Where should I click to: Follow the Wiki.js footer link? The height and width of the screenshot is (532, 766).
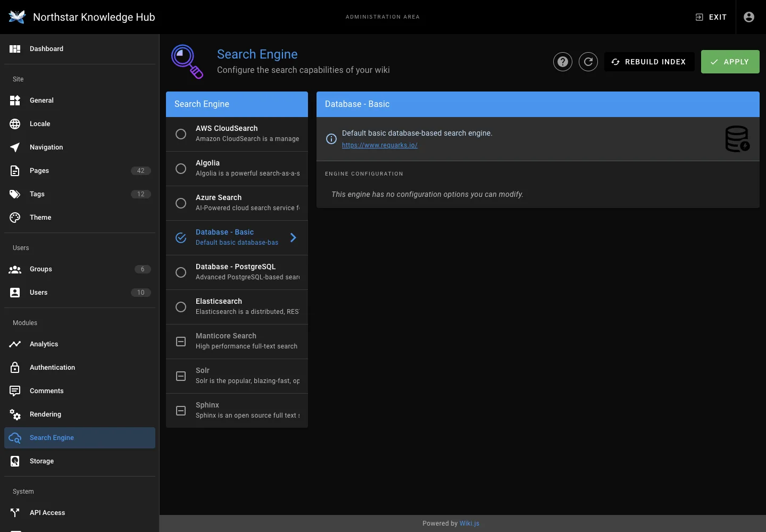point(469,523)
